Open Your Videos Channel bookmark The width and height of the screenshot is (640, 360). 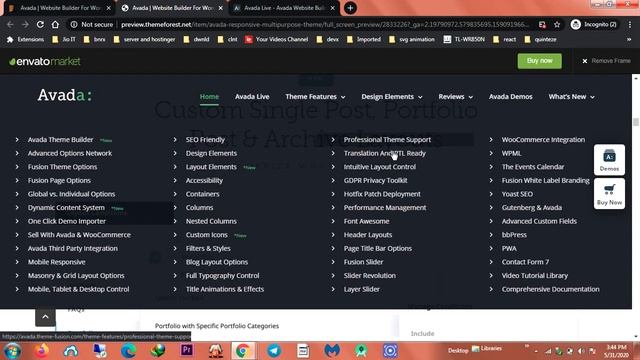(276, 40)
